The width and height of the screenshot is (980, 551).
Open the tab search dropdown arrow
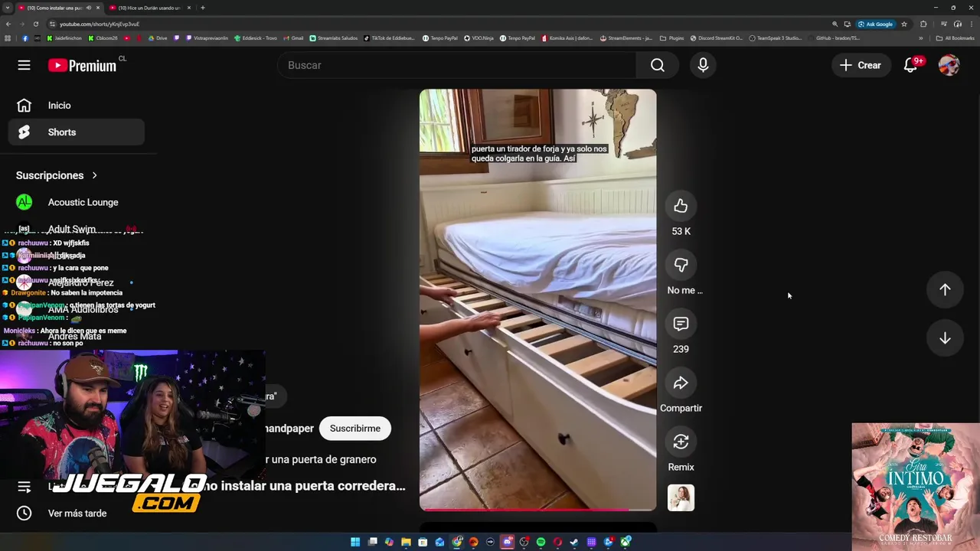8,8
